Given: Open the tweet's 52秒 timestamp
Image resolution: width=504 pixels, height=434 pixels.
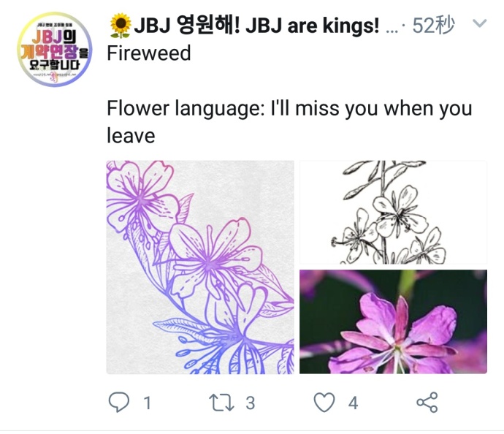Looking at the screenshot, I should click(433, 26).
